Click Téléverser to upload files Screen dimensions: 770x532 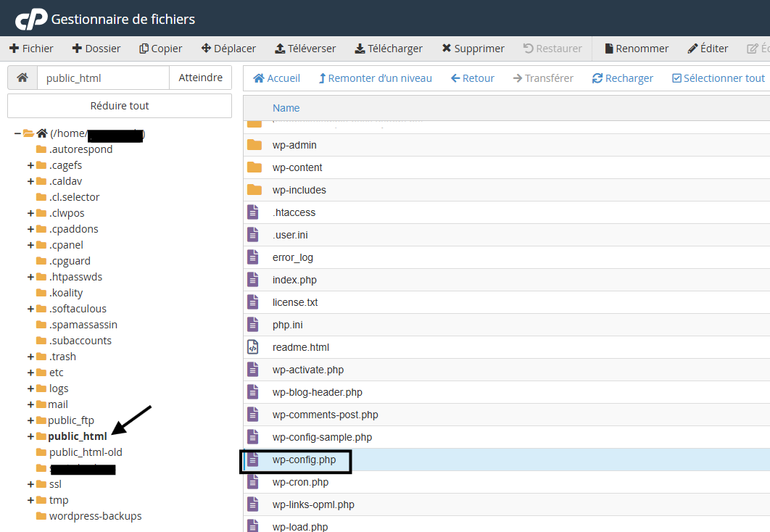pos(305,49)
